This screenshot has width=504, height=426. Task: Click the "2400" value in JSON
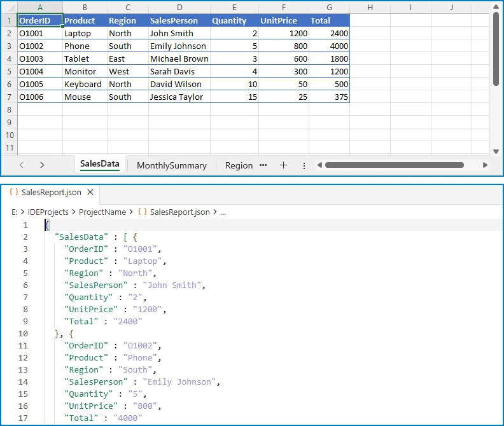[x=128, y=322]
